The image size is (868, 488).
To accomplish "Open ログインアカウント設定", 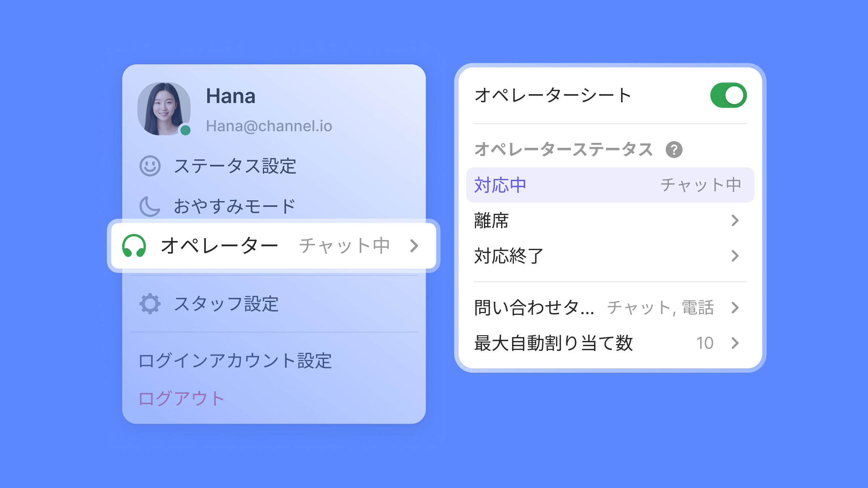I will coord(235,361).
